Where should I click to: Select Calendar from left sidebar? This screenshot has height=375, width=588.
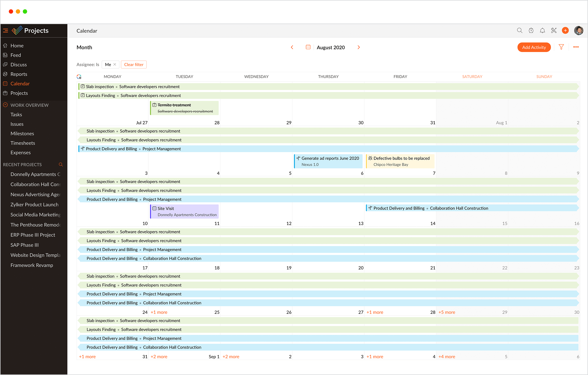click(20, 84)
